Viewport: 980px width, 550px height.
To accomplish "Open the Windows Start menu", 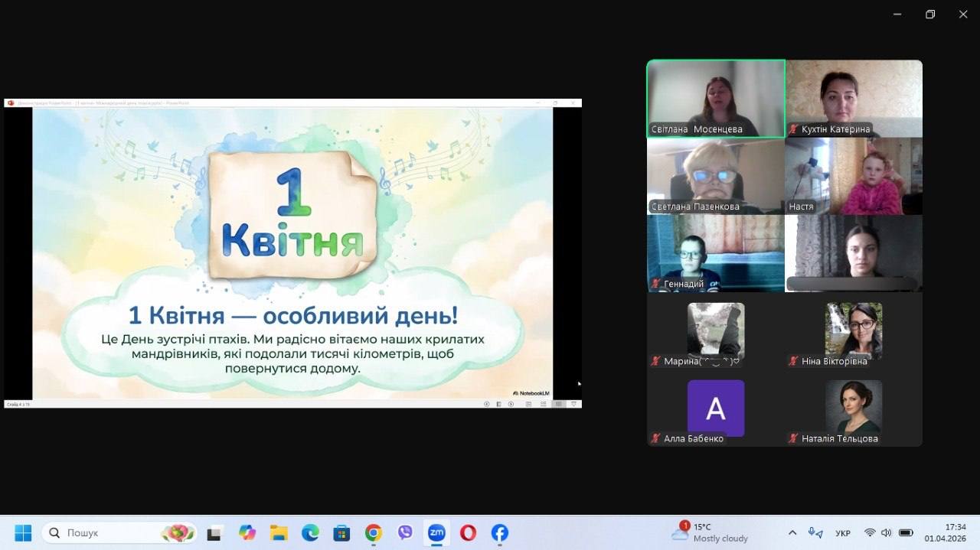I will [23, 532].
